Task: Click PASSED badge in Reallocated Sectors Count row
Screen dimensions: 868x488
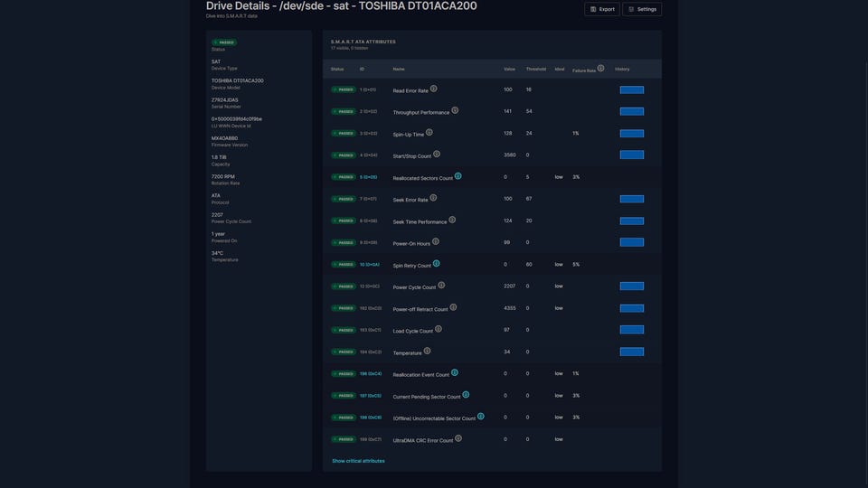Action: click(x=344, y=177)
